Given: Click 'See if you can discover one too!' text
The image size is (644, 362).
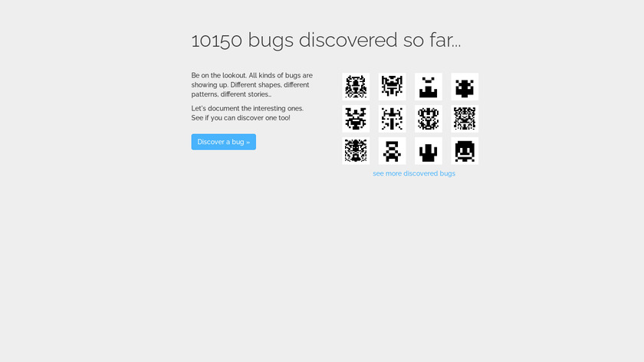Looking at the screenshot, I should [241, 118].
